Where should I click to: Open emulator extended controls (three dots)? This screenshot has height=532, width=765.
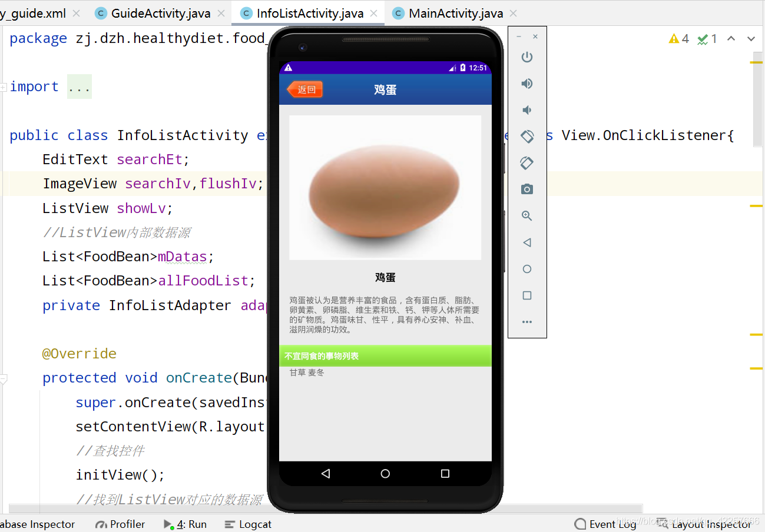coord(527,322)
